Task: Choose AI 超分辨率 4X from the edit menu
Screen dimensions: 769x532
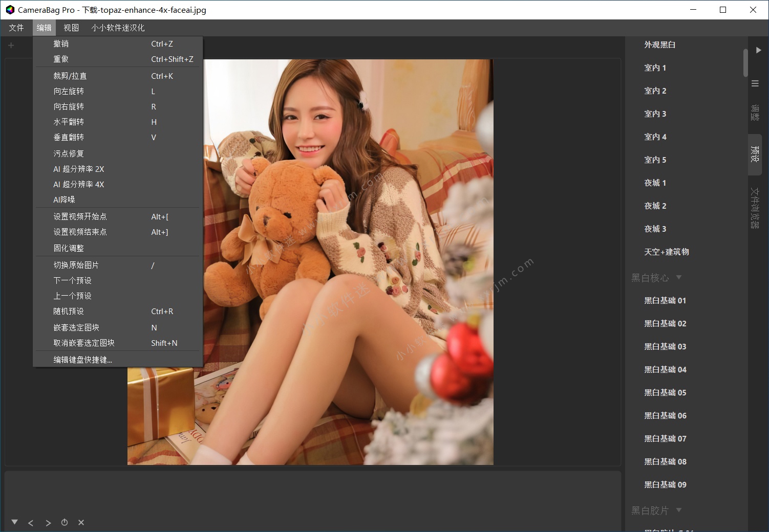Action: (x=79, y=184)
